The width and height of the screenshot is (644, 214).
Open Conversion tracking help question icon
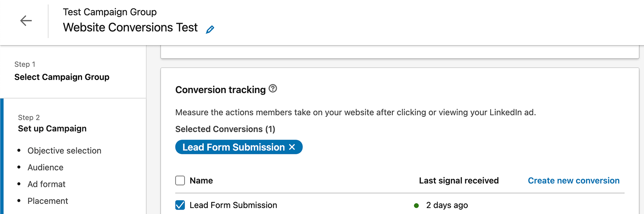273,89
